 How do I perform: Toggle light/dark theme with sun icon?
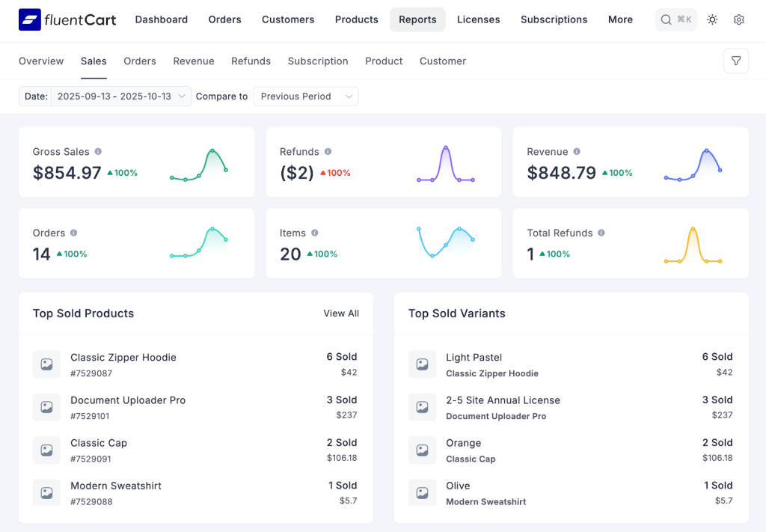pos(711,19)
